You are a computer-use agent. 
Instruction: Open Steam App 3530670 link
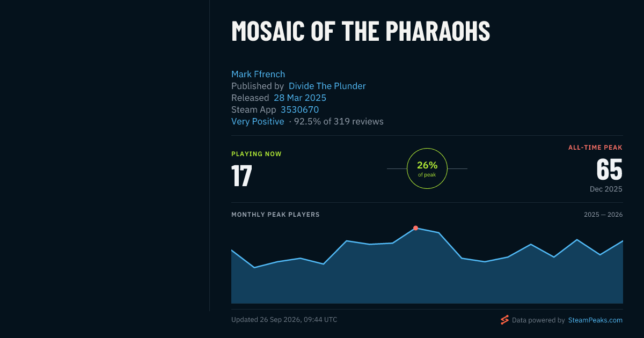click(300, 109)
